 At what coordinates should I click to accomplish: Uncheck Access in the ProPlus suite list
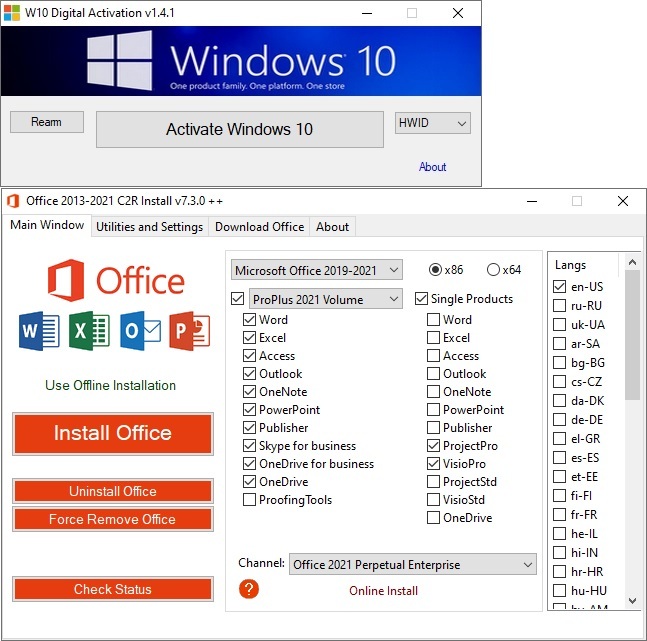pos(249,355)
